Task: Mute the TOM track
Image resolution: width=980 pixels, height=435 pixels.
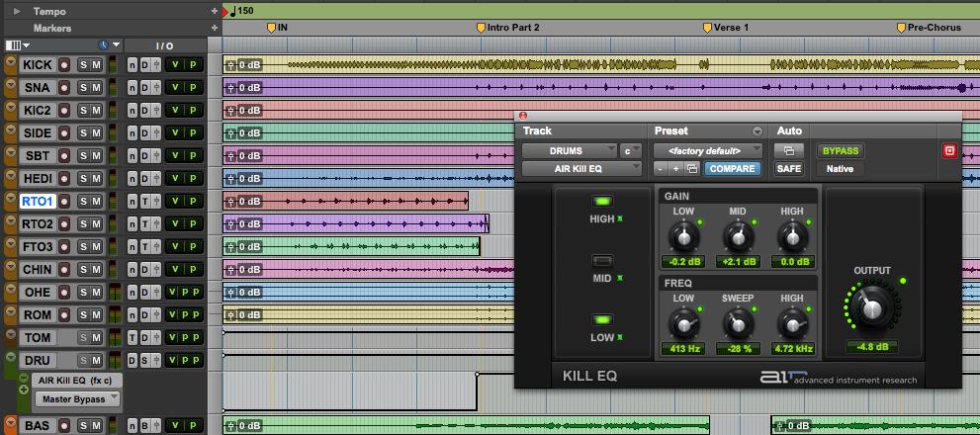Action: pos(96,337)
